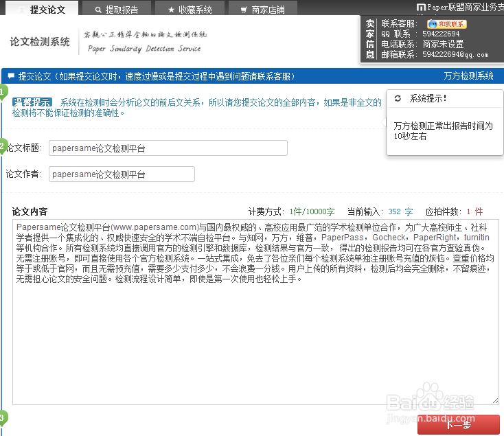Click the 温馨提示 badge

point(32,102)
